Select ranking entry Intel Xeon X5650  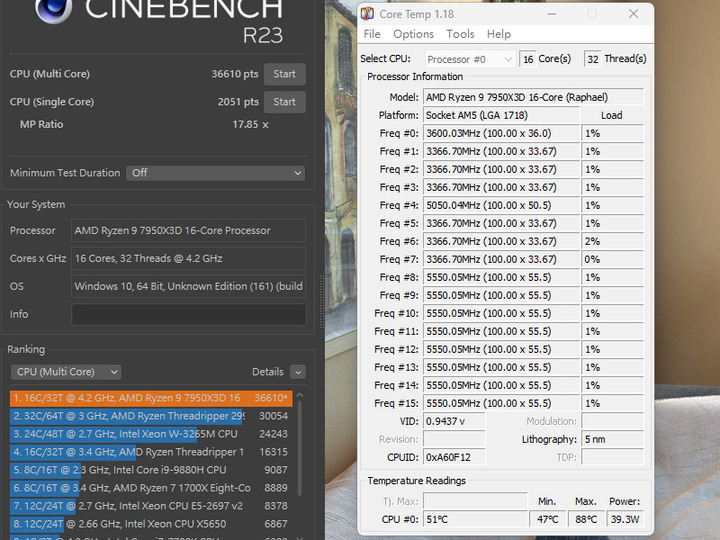click(151, 524)
